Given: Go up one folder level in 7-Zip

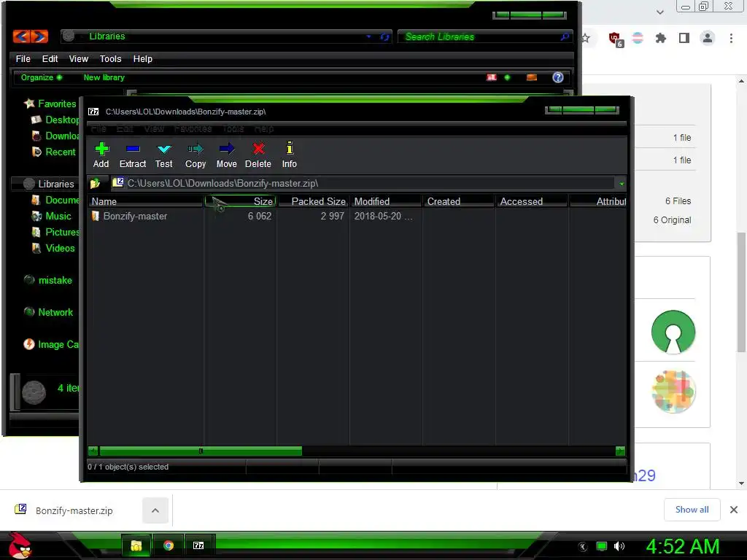Looking at the screenshot, I should point(95,183).
